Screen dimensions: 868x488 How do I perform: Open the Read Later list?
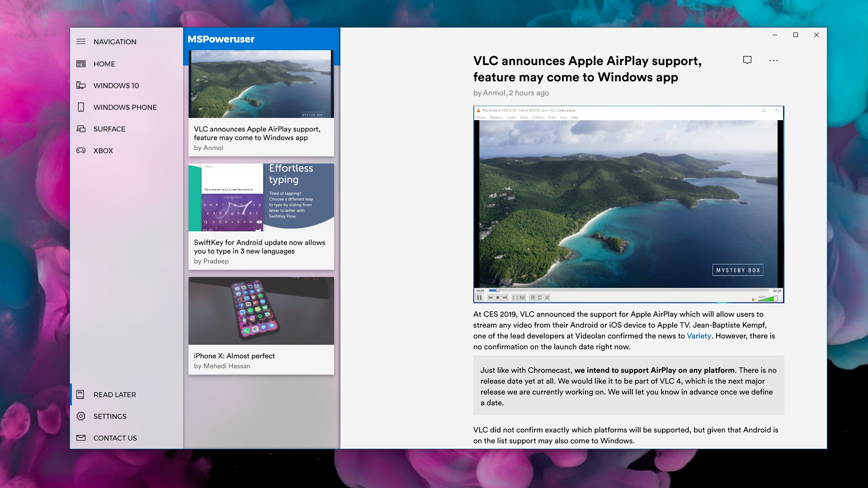click(x=114, y=394)
